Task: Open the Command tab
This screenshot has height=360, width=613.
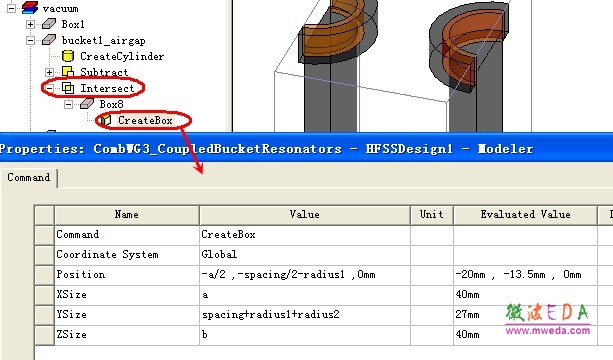Action: (29, 177)
